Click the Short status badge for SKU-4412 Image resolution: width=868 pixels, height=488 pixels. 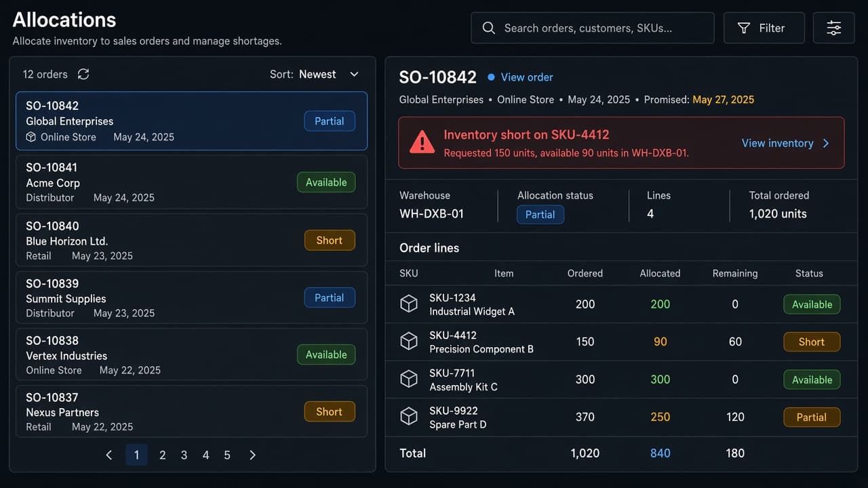pos(812,342)
